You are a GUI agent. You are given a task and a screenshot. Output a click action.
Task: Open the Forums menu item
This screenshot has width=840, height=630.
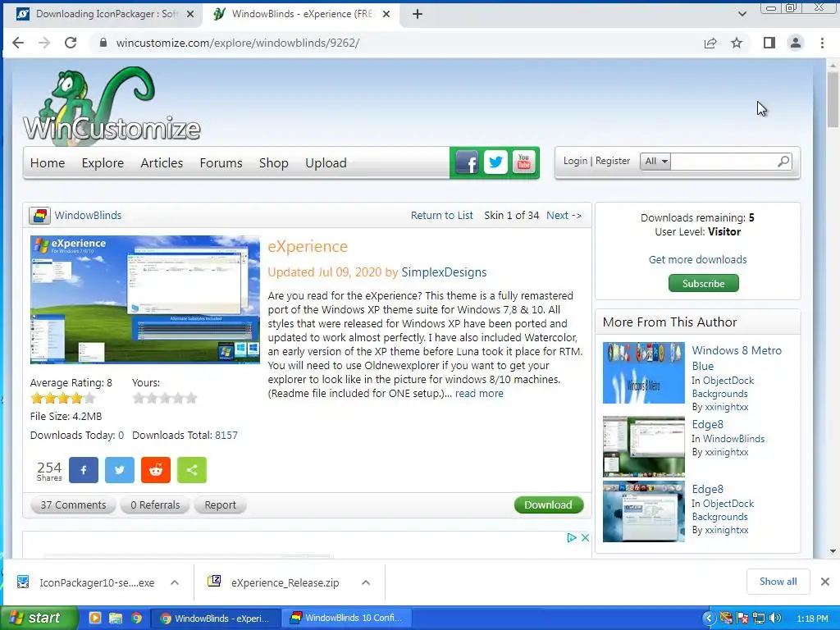[221, 163]
